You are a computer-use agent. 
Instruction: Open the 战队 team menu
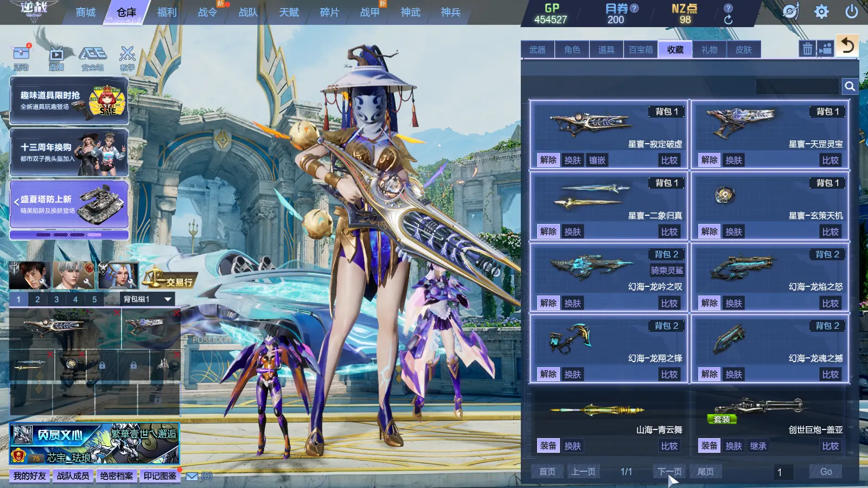[x=248, y=12]
